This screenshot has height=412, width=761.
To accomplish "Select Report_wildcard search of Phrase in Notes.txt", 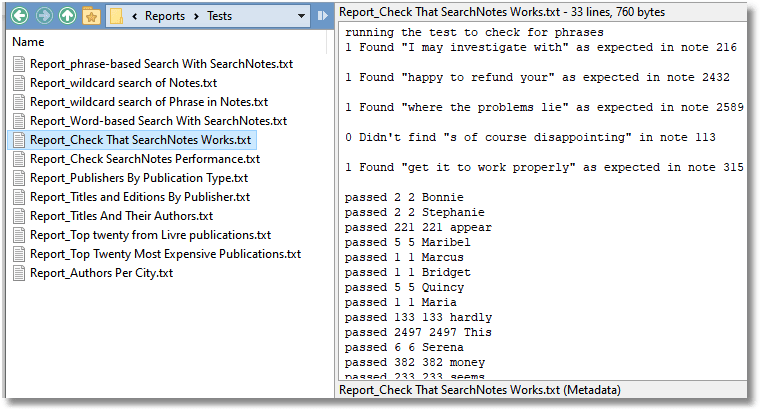I will click(x=149, y=102).
